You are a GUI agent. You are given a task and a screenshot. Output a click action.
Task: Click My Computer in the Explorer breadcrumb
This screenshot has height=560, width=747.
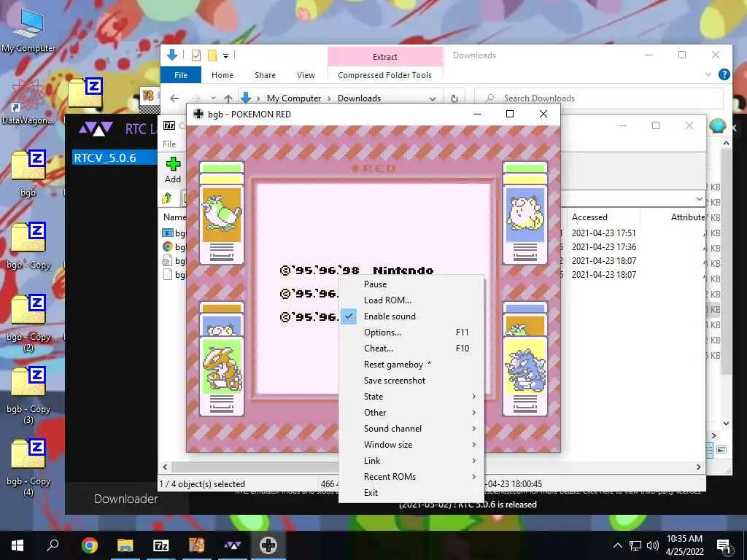coord(294,98)
